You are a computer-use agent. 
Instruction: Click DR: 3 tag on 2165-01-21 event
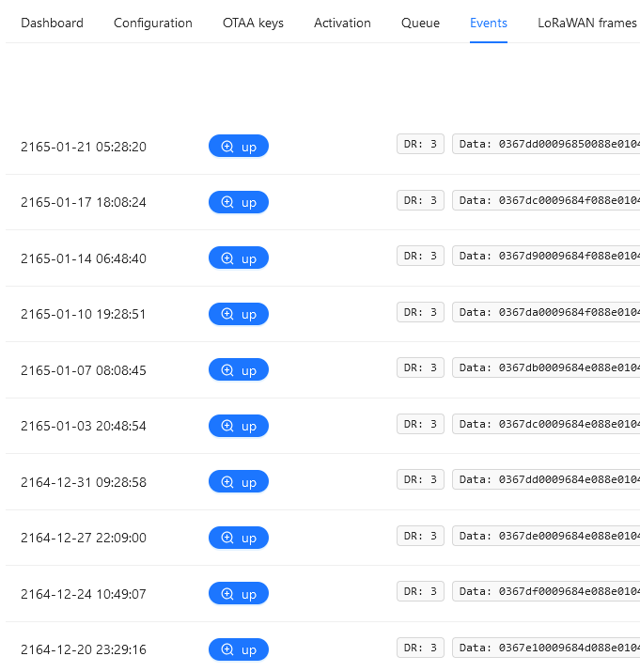[420, 144]
